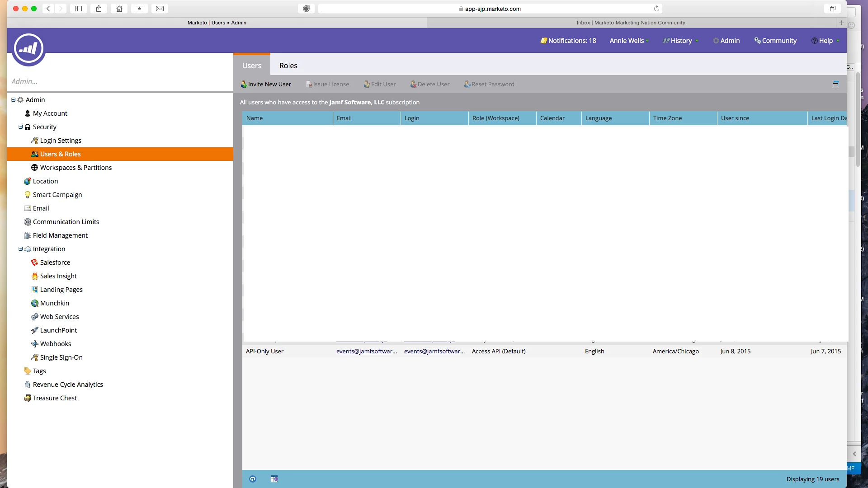
Task: Open the History dropdown menu
Action: tap(681, 41)
